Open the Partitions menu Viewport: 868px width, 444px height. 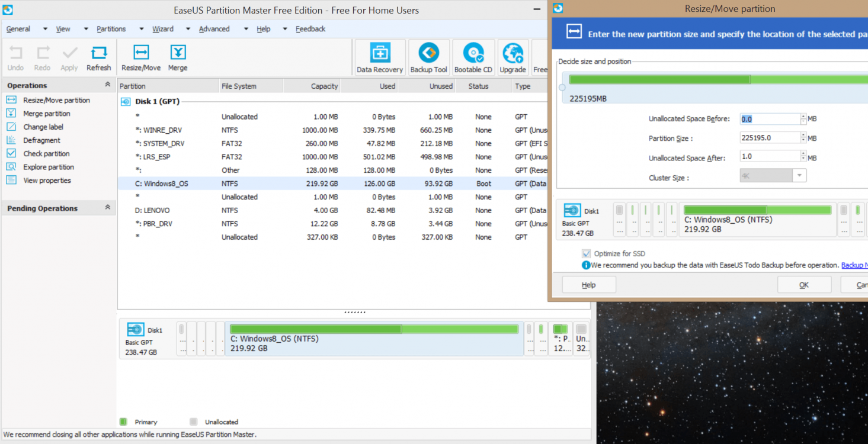pyautogui.click(x=111, y=29)
